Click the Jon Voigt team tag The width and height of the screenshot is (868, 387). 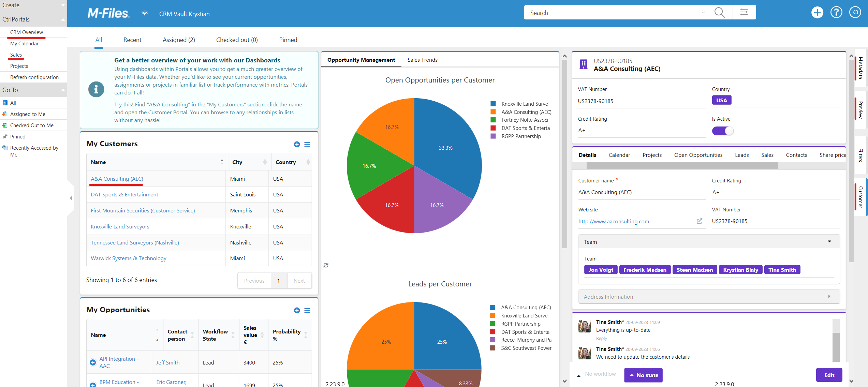[x=601, y=270]
